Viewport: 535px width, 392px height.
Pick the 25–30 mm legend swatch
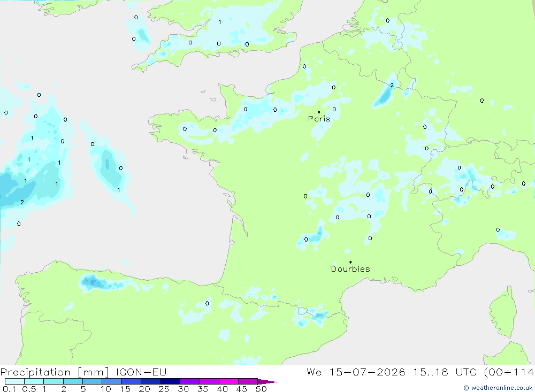click(x=170, y=381)
